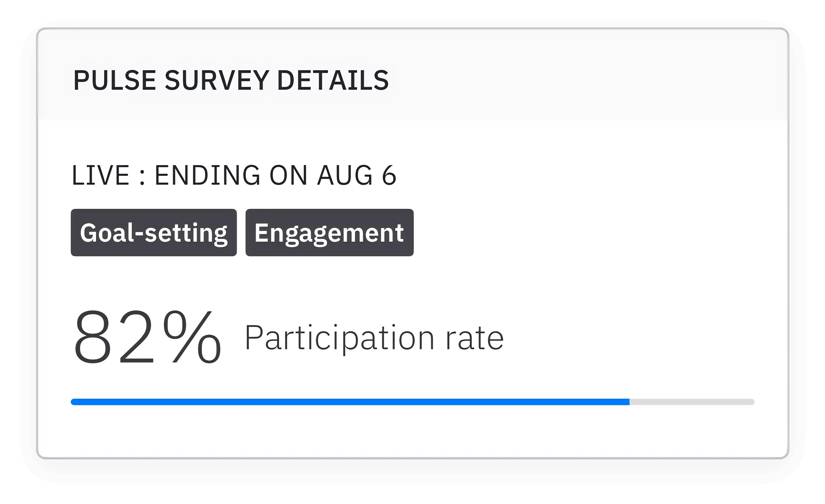The width and height of the screenshot is (825, 504).
Task: Click the survey title bar background
Action: [x=569, y=80]
